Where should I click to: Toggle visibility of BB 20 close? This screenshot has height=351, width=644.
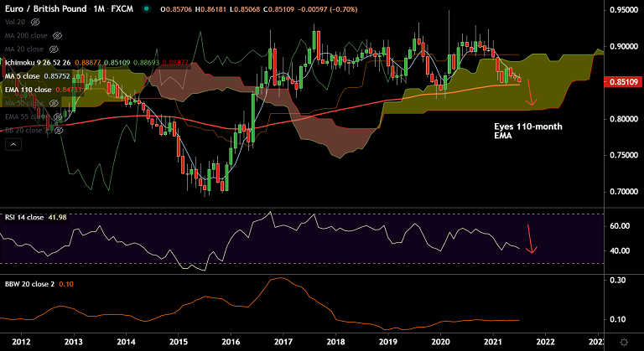59,131
